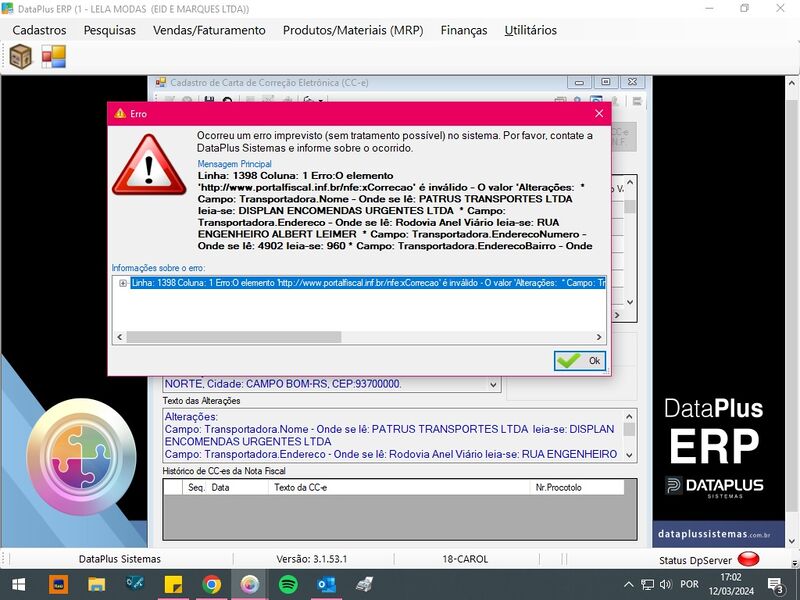Click up arrow of main window scrollbar
The width and height of the screenshot is (800, 600).
792,83
